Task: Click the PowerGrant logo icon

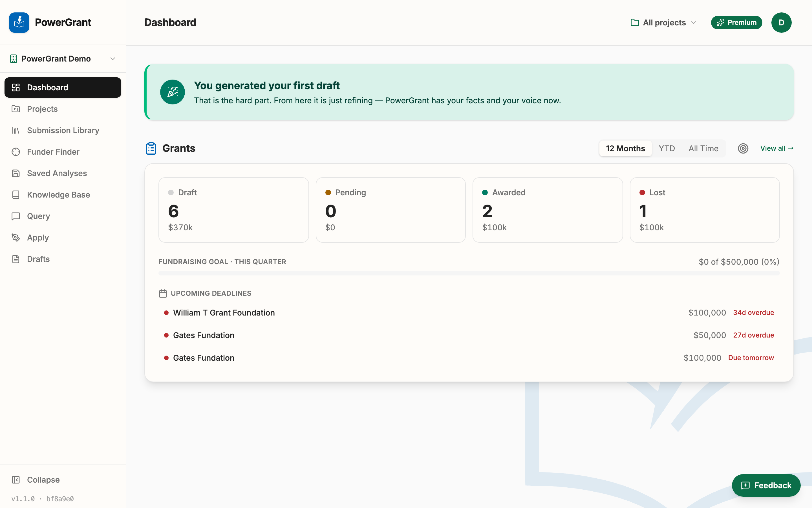Action: coord(19,23)
